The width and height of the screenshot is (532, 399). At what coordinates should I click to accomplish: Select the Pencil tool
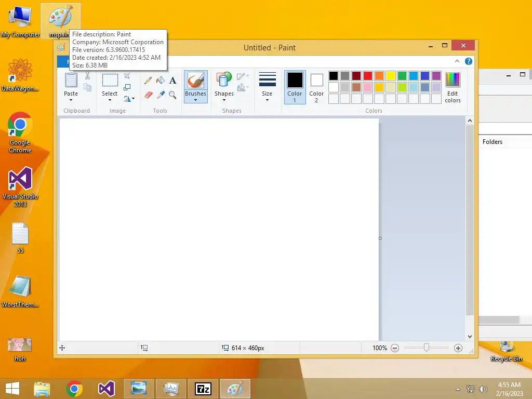(148, 81)
